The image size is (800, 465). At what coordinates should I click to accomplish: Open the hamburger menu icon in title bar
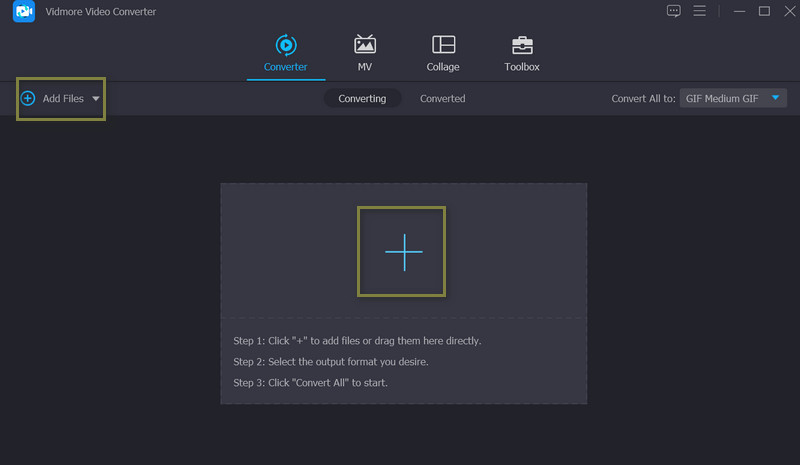point(700,11)
